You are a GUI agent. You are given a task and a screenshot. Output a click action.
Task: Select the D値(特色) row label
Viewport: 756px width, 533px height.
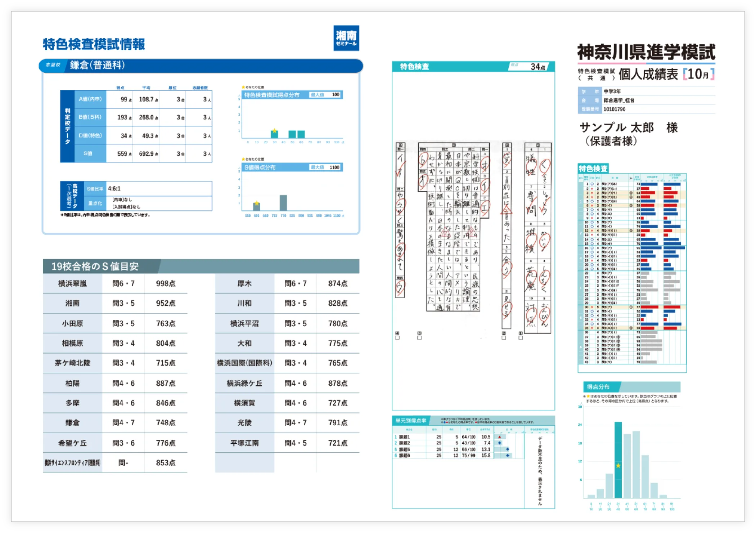point(90,135)
